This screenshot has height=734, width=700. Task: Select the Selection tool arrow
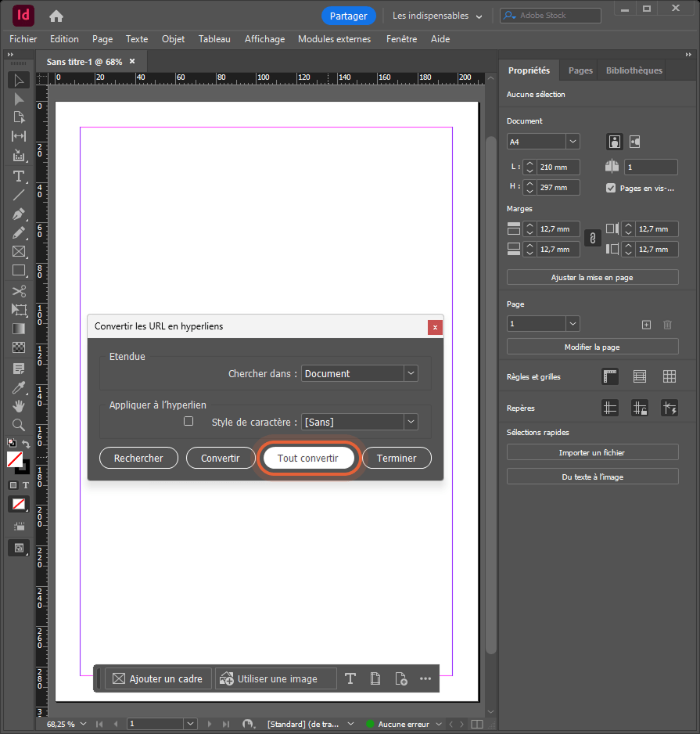tap(19, 80)
